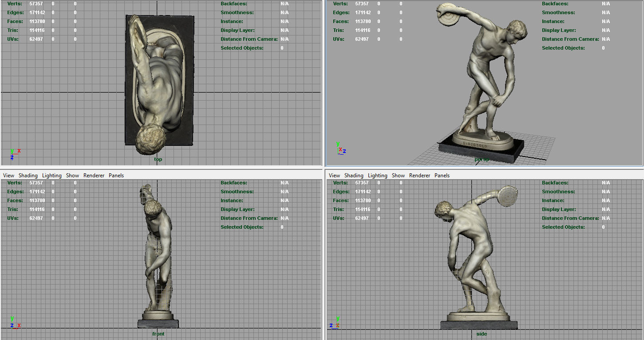Click the XZ axis gizmo in the top view
This screenshot has height=340, width=644.
pyautogui.click(x=15, y=154)
